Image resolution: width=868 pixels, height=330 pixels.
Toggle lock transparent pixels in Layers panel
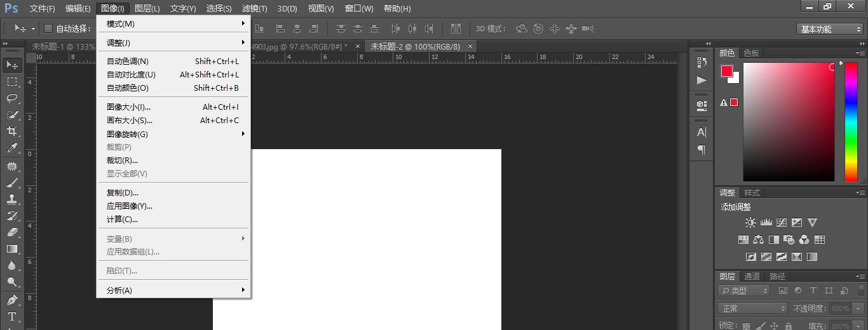[746, 326]
